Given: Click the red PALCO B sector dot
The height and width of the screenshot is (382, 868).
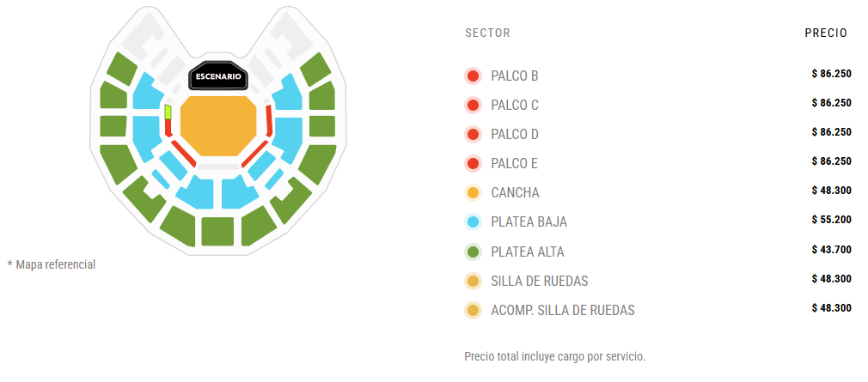Looking at the screenshot, I should (473, 76).
